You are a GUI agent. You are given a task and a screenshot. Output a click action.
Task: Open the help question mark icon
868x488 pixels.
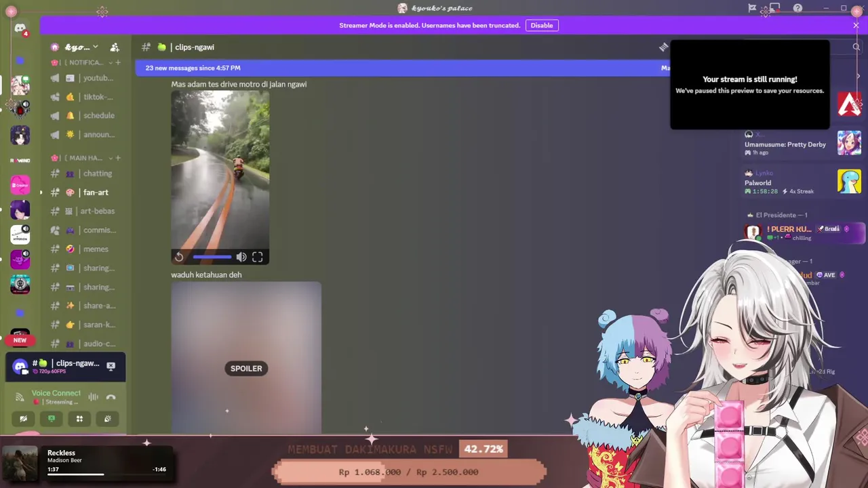[797, 8]
